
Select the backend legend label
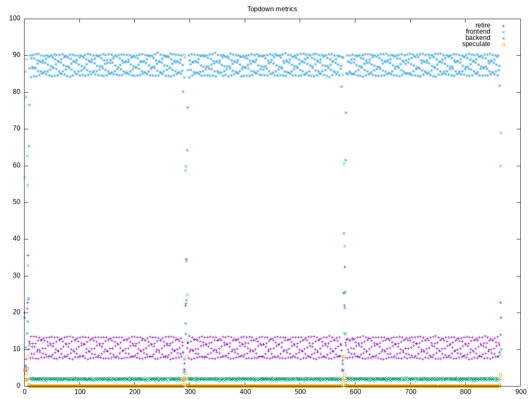[x=478, y=38]
